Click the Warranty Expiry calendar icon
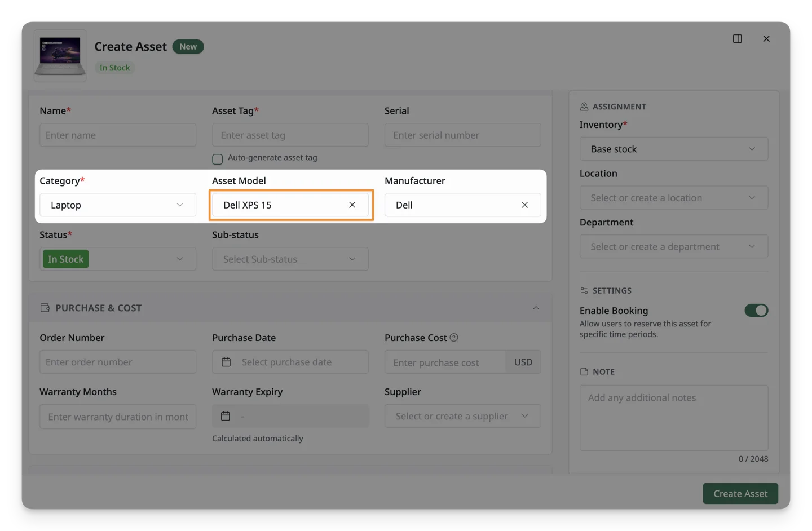The width and height of the screenshot is (812, 531). (x=226, y=416)
